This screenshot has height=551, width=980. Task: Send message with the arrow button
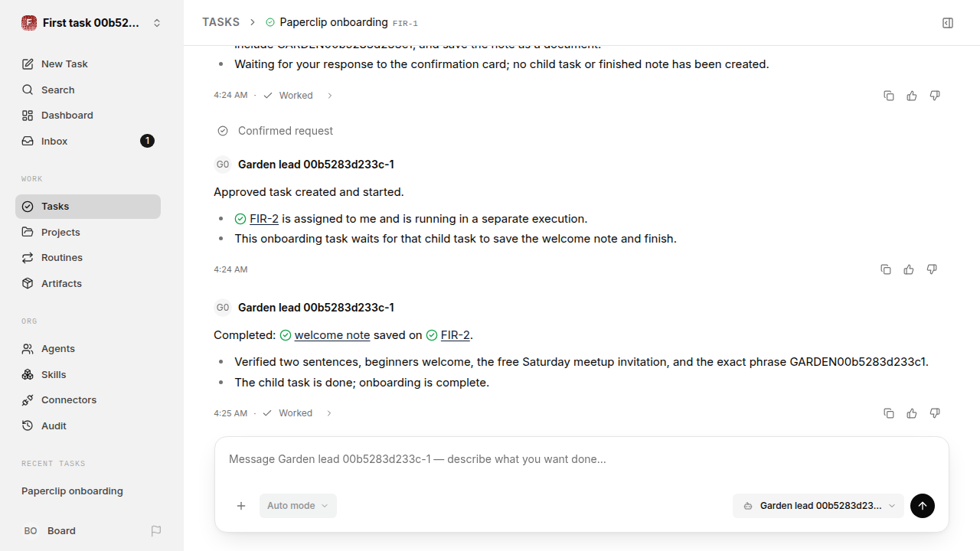point(923,506)
